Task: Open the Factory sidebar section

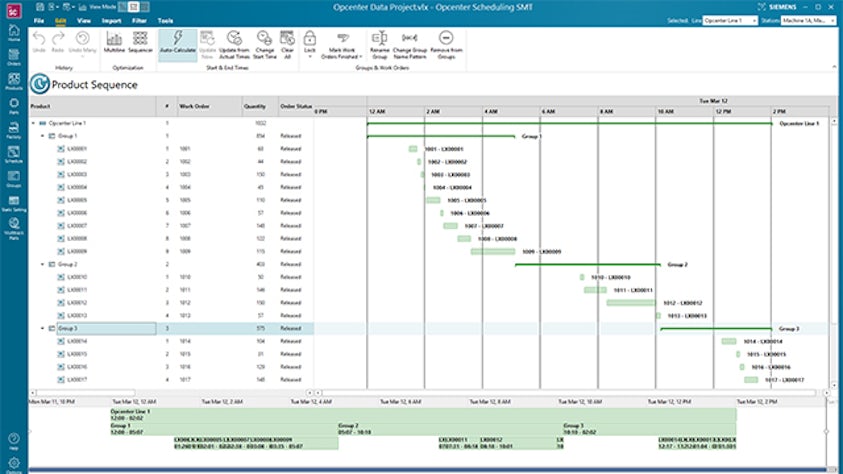Action: [14, 130]
